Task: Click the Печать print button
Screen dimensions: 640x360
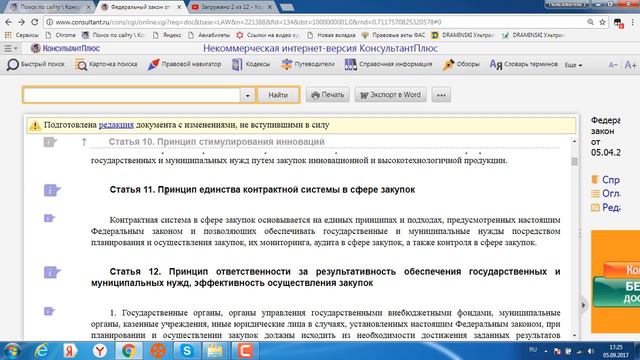Action: coord(328,95)
